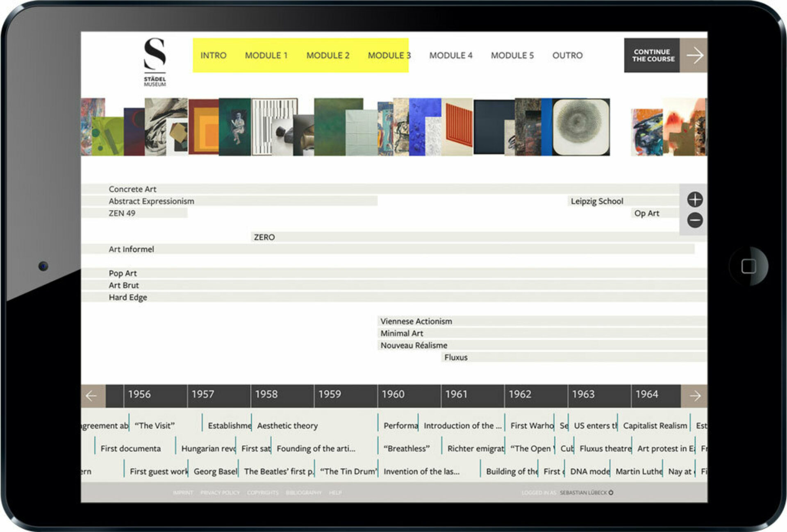
Task: Open the Imprint footer link
Action: [183, 493]
